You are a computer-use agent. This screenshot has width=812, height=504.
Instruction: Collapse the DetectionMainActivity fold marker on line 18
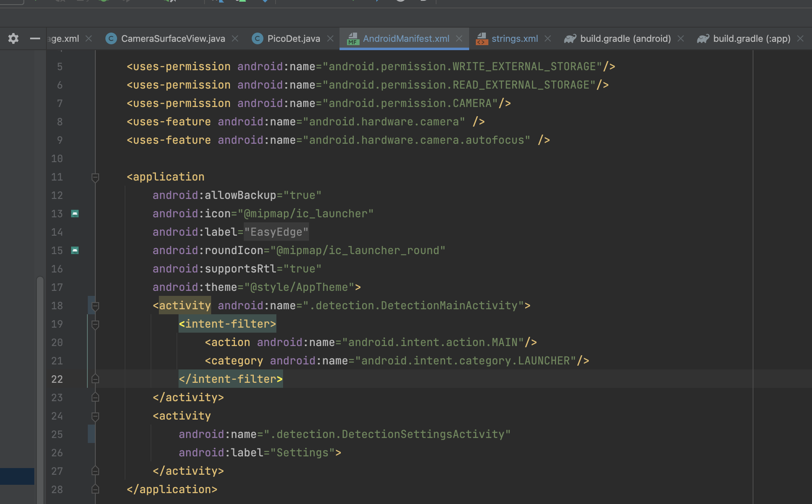pos(95,306)
